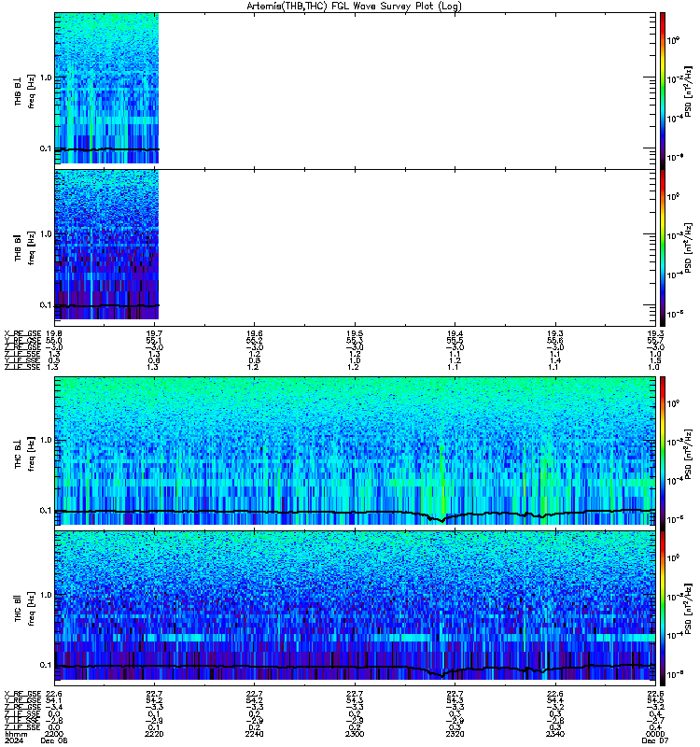Click the 'Dec 07' date label
700x747 pixels.
(x=655, y=740)
